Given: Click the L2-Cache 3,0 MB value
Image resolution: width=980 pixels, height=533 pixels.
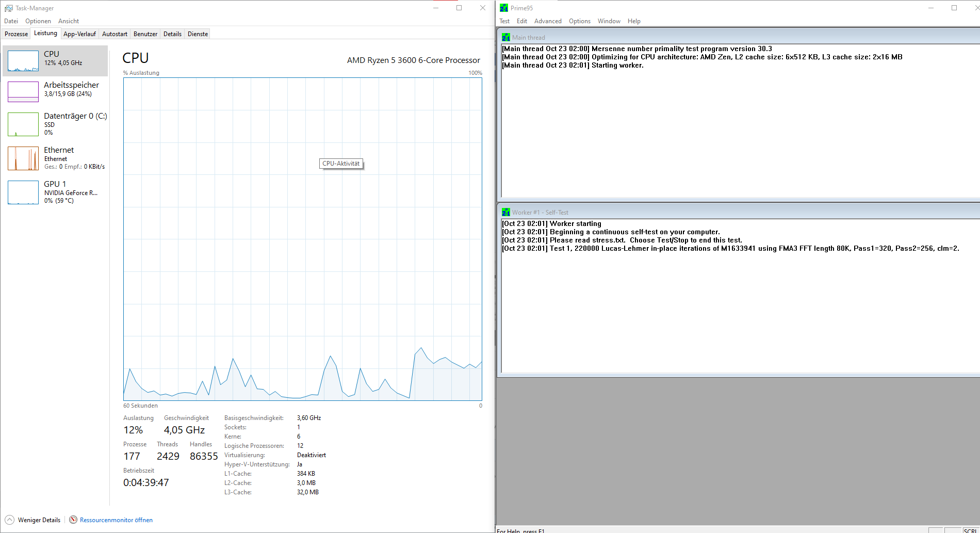Looking at the screenshot, I should point(306,483).
